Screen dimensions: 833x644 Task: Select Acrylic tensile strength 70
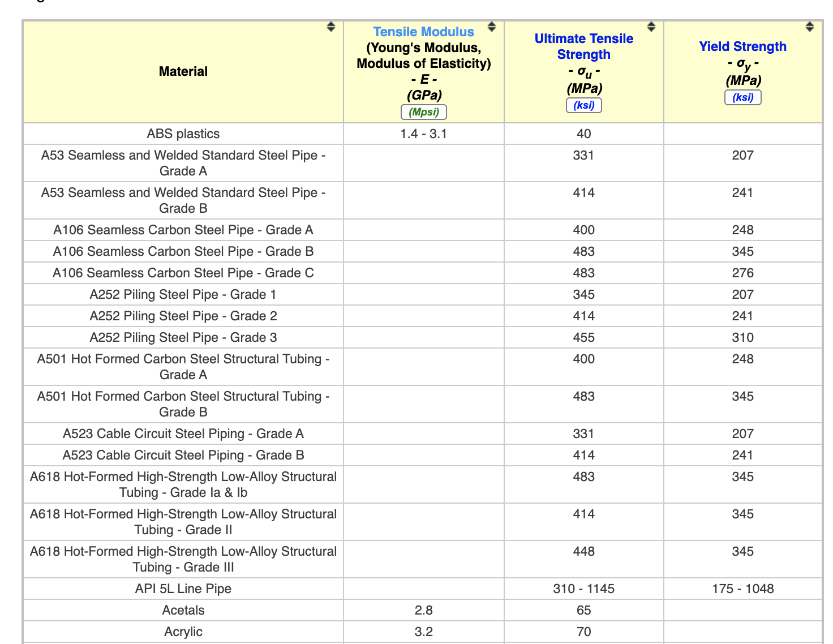[584, 632]
